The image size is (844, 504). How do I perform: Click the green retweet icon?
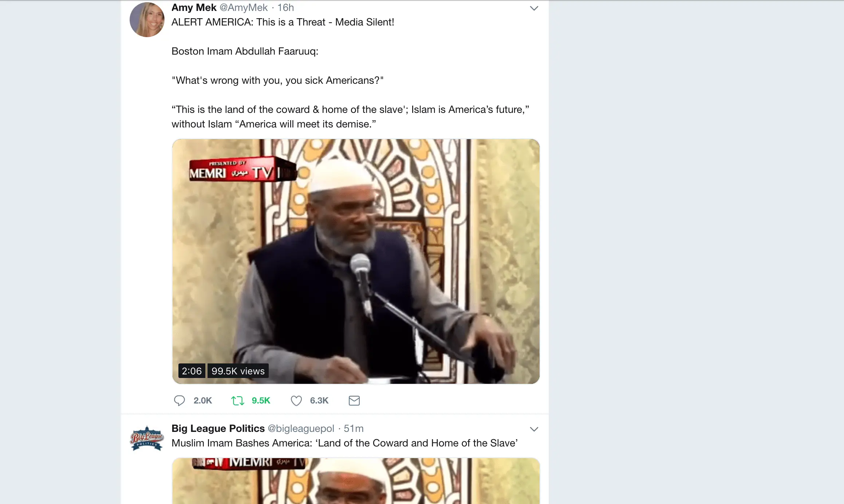coord(237,401)
